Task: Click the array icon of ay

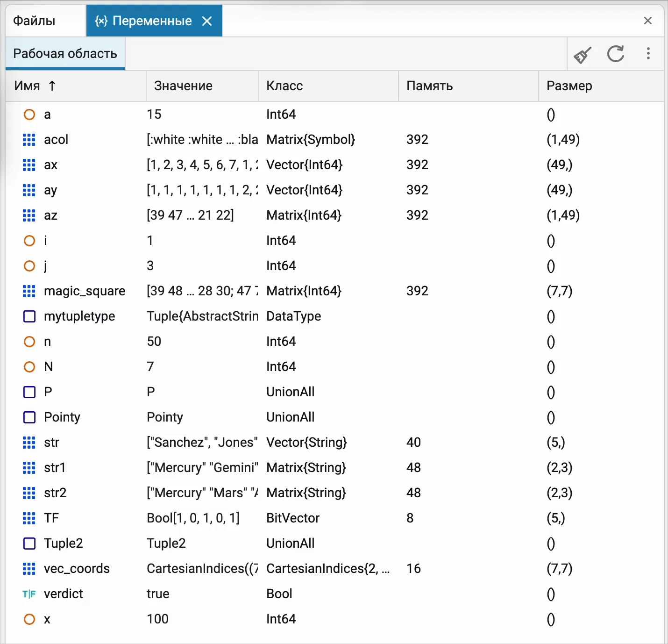Action: (x=29, y=190)
